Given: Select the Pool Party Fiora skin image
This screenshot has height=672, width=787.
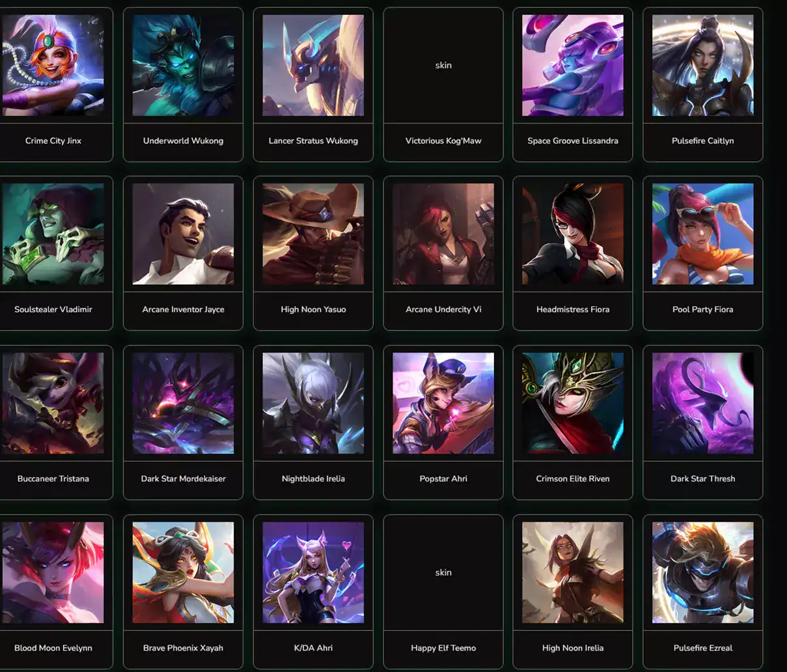Looking at the screenshot, I should pos(703,234).
